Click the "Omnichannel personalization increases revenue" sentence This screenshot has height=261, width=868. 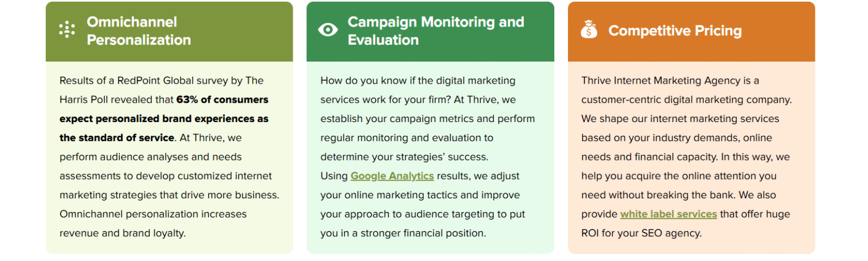(153, 215)
